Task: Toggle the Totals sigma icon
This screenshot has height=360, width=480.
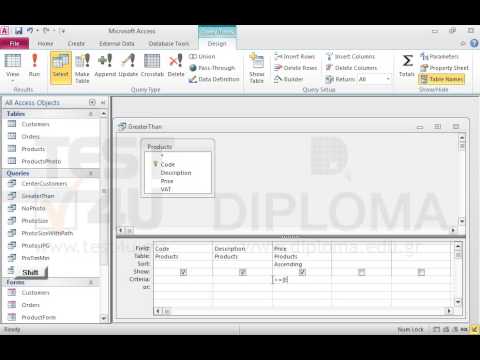Action: click(407, 65)
